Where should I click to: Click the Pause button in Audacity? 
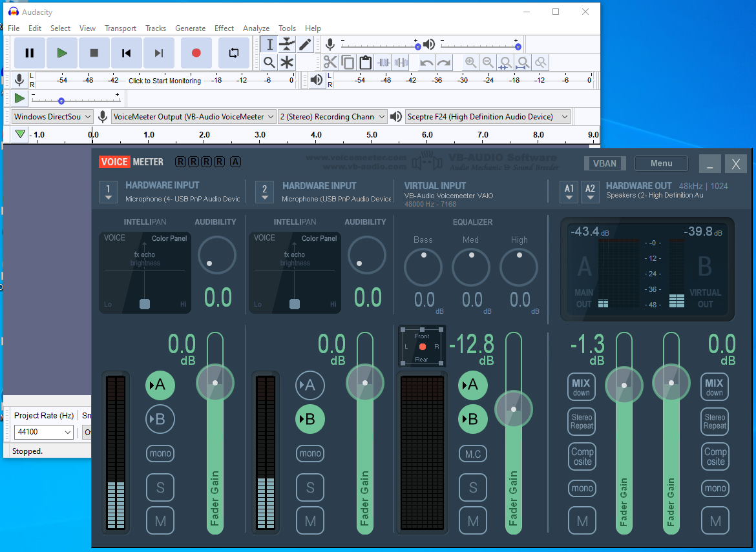click(x=30, y=53)
